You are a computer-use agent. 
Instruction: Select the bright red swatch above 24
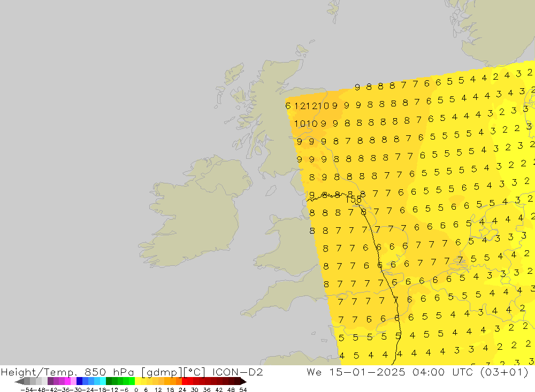pyautogui.click(x=185, y=381)
